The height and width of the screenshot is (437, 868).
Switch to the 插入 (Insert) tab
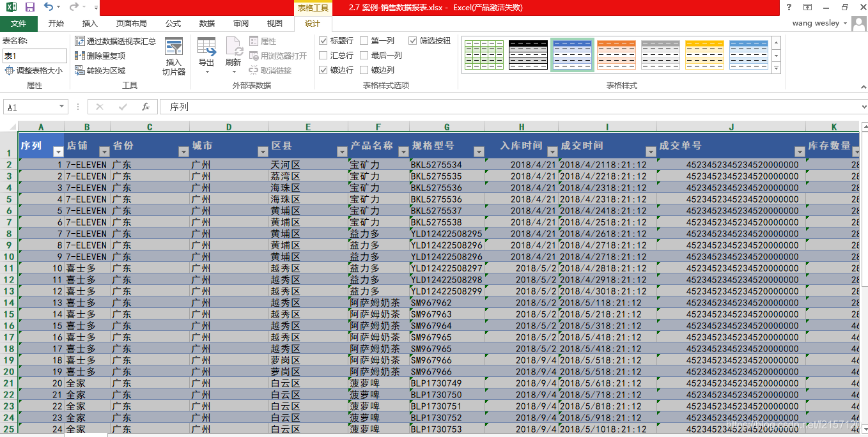tap(90, 24)
